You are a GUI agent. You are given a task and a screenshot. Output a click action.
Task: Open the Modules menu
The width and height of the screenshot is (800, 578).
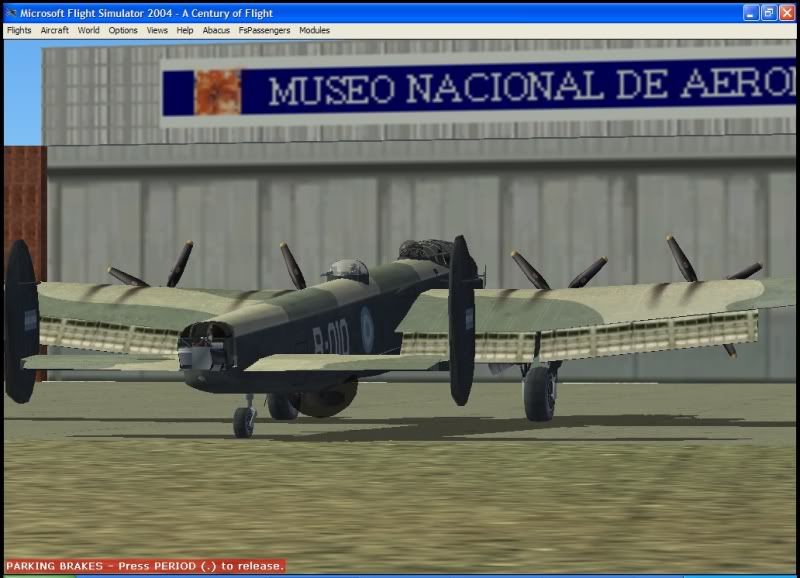click(x=314, y=31)
